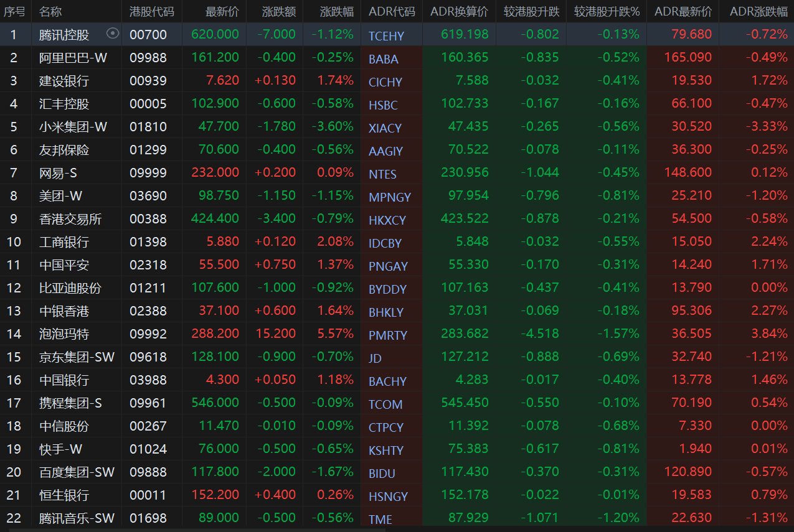Click the 港股代码 column header

(x=151, y=11)
